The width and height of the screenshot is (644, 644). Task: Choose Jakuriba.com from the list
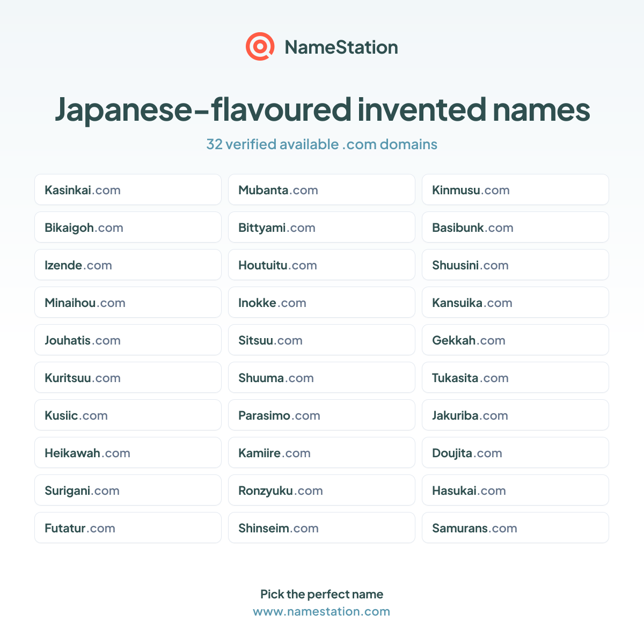516,415
